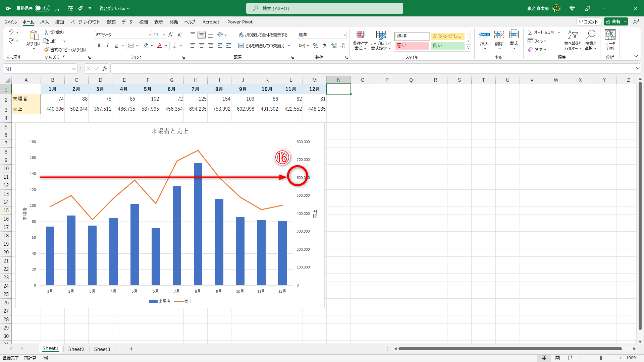This screenshot has height=362, width=644.
Task: Click the Format Painter brush icon
Action: pyautogui.click(x=47, y=50)
